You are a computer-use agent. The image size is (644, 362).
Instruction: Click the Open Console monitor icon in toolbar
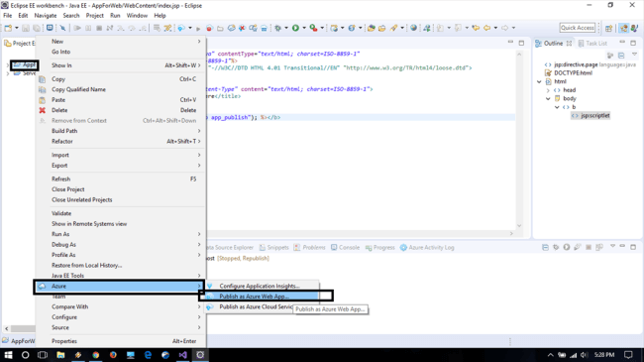[x=50, y=28]
